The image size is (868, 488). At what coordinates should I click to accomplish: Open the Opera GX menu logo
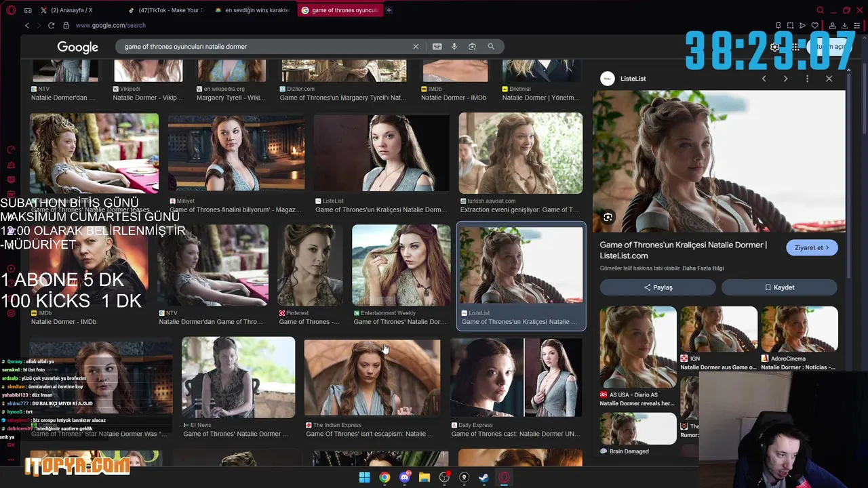(x=11, y=10)
